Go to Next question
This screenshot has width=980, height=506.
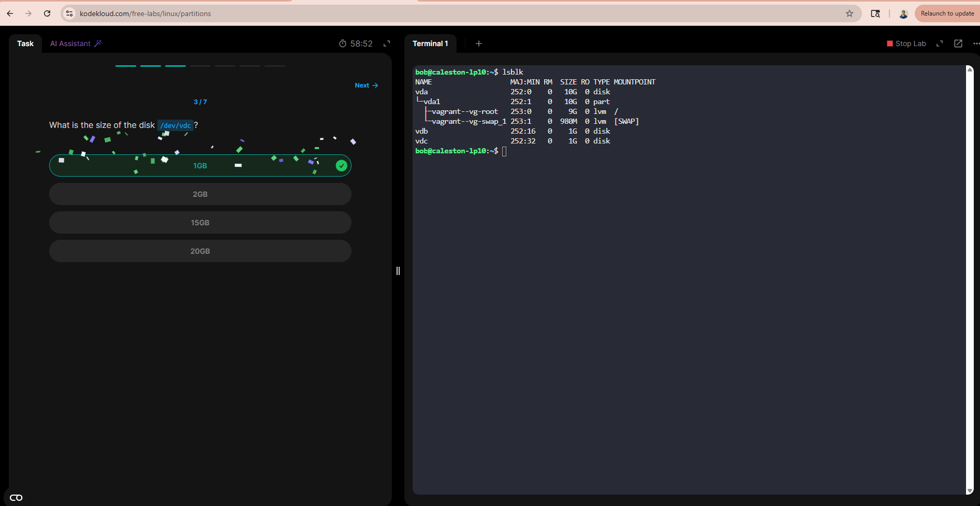coord(367,85)
